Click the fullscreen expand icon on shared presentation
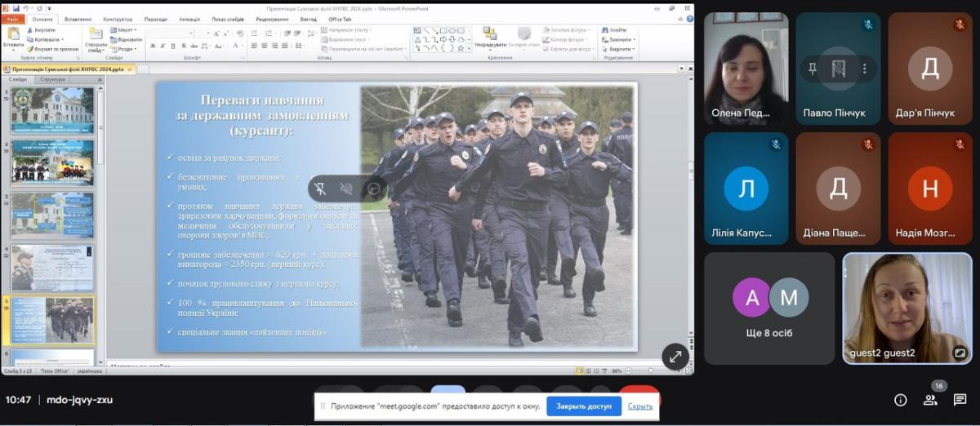980x426 pixels. [675, 357]
